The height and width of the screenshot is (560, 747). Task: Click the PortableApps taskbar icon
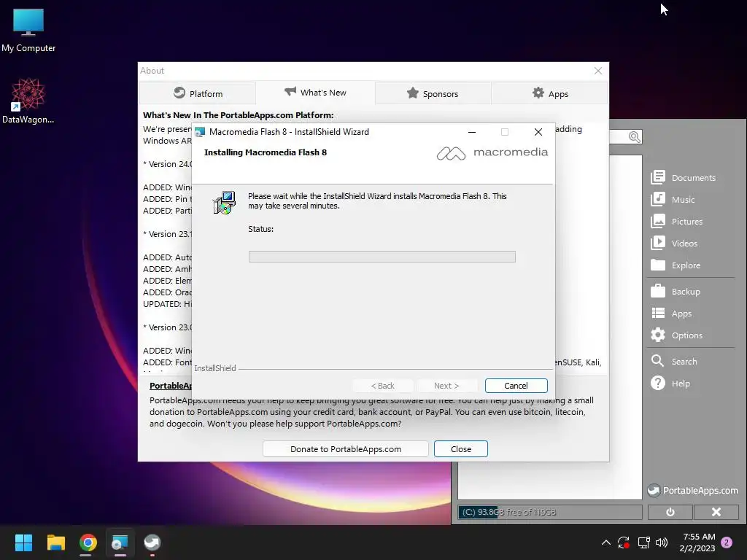pos(152,542)
